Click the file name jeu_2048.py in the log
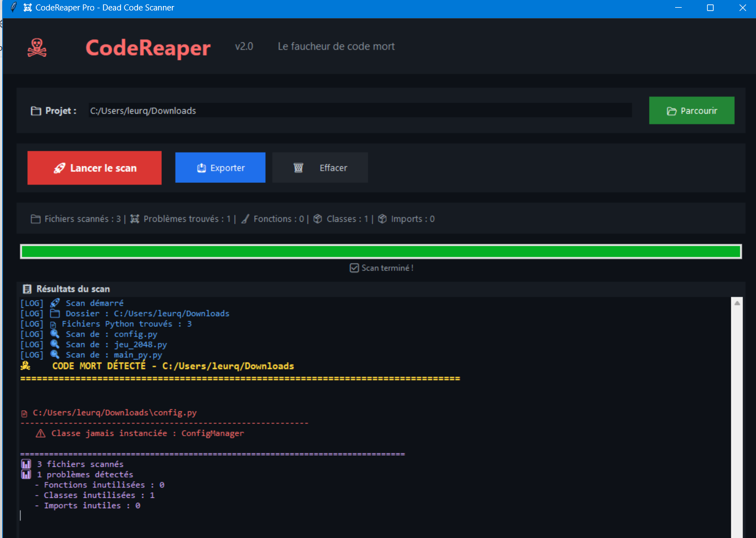 pyautogui.click(x=140, y=345)
